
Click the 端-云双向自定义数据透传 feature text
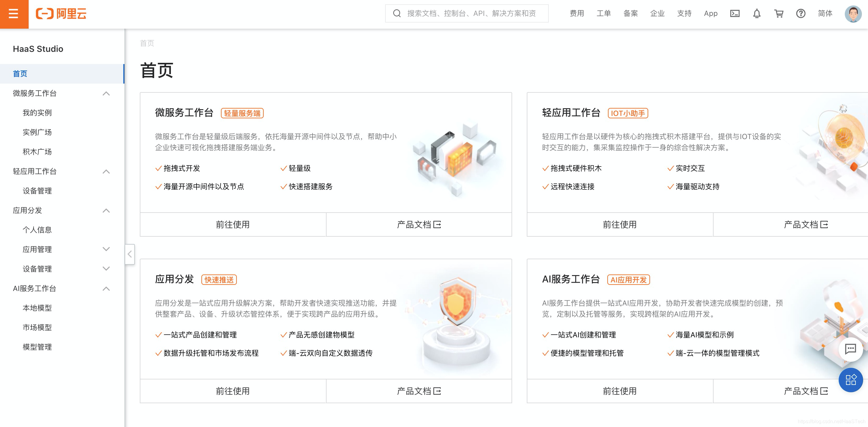click(x=331, y=353)
